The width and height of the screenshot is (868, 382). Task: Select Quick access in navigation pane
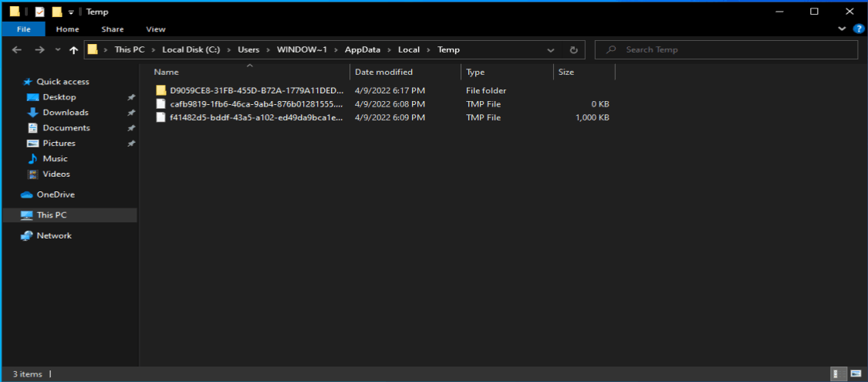[62, 81]
